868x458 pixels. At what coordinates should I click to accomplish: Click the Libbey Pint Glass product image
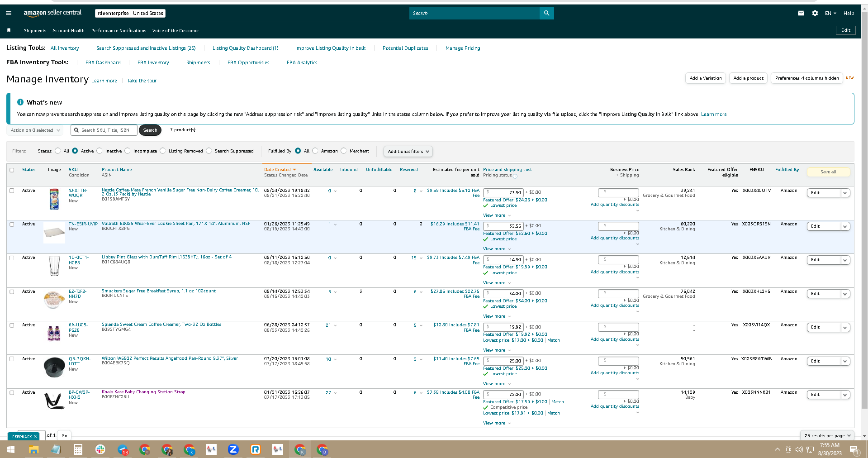tap(54, 266)
